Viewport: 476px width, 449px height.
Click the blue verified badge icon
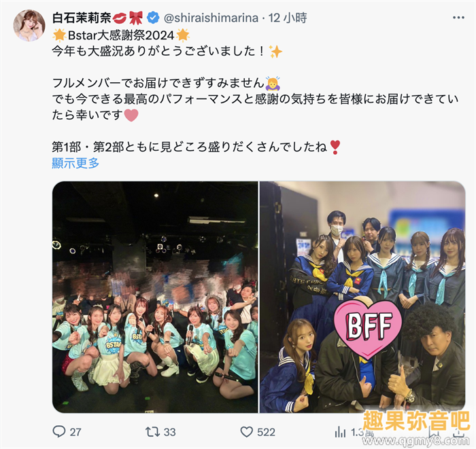click(153, 18)
